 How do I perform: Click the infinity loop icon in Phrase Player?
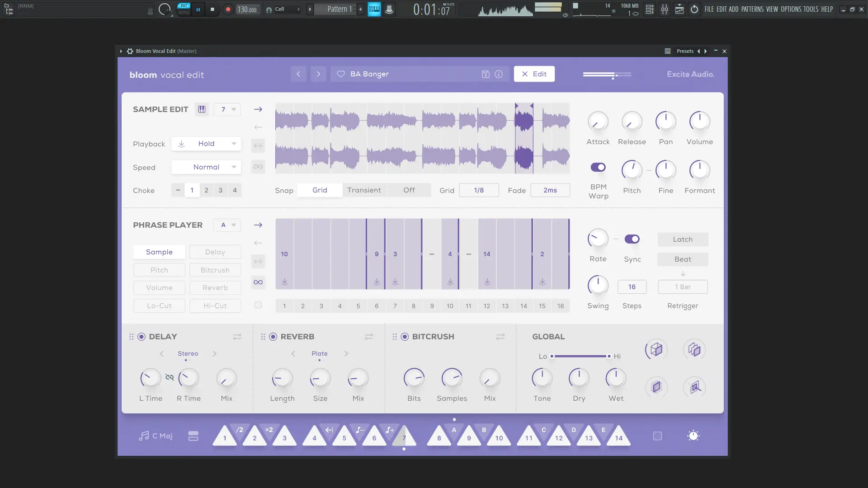(258, 282)
